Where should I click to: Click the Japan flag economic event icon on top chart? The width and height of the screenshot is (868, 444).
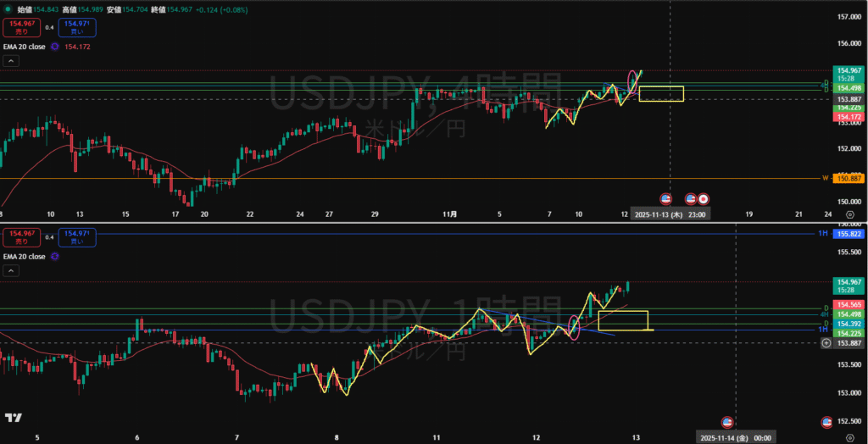(704, 198)
